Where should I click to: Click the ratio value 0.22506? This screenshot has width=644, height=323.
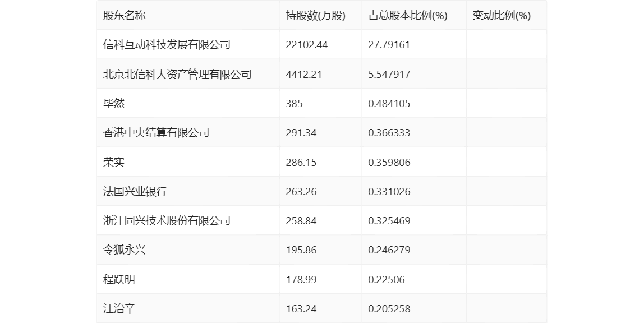(x=387, y=280)
